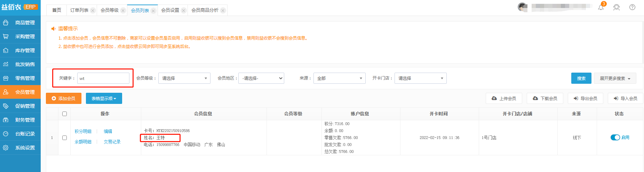
Task: Expand the 开卡门店 dropdown
Action: tap(420, 78)
